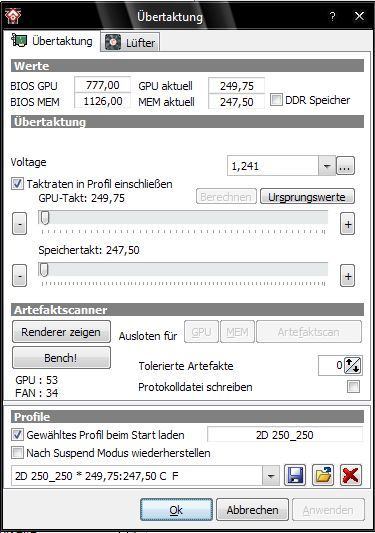The width and height of the screenshot is (375, 533).
Task: Enable Protokolldatei schreiben checkbox
Action: coord(353,386)
